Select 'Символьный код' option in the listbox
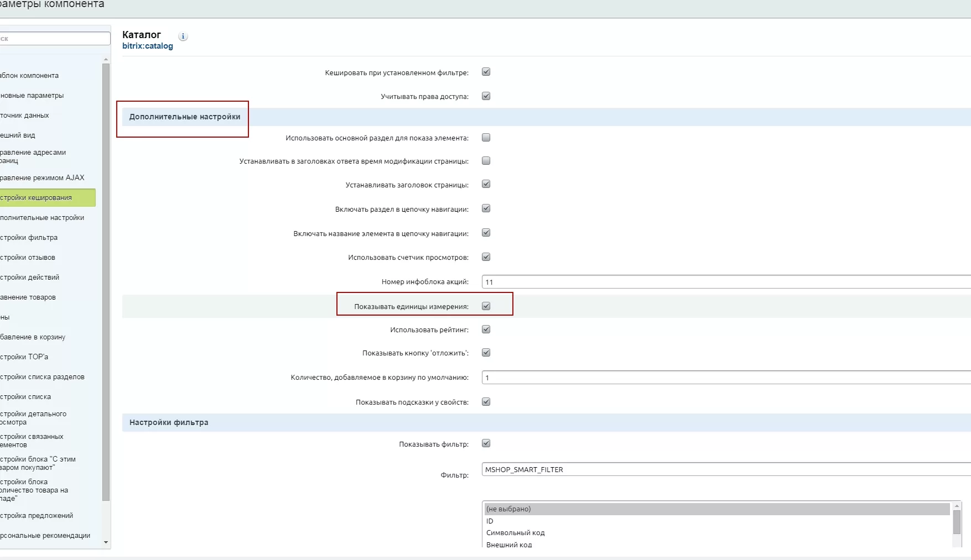The height and width of the screenshot is (560, 971). click(x=717, y=533)
